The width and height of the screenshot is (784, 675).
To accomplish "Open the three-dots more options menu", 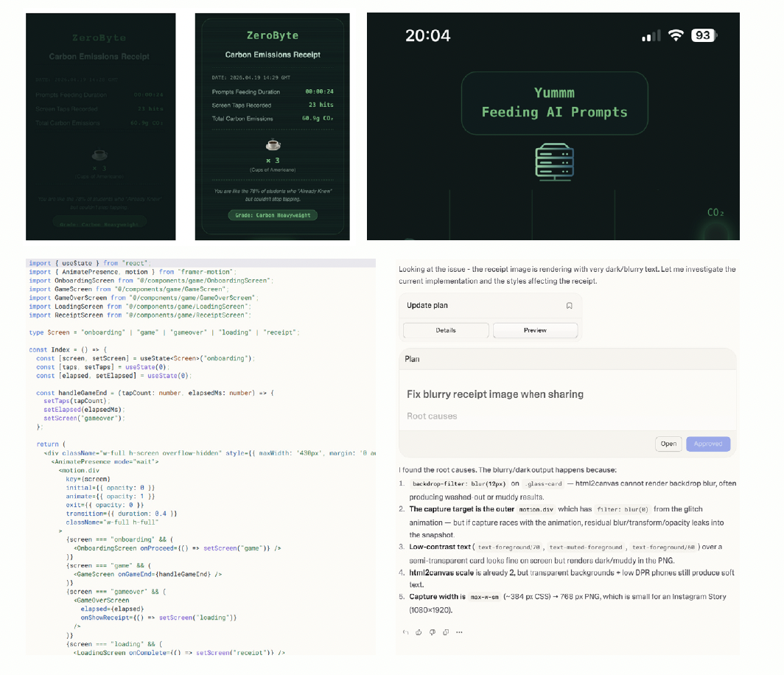I will coord(459,632).
